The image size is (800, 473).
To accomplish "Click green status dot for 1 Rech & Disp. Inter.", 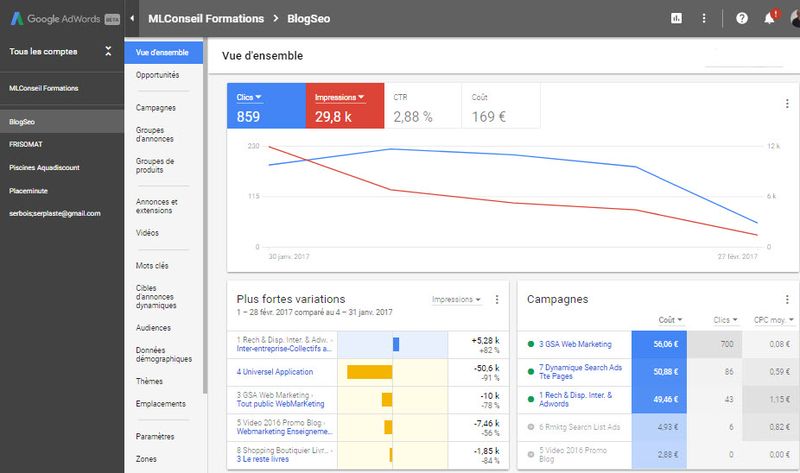I will [531, 399].
